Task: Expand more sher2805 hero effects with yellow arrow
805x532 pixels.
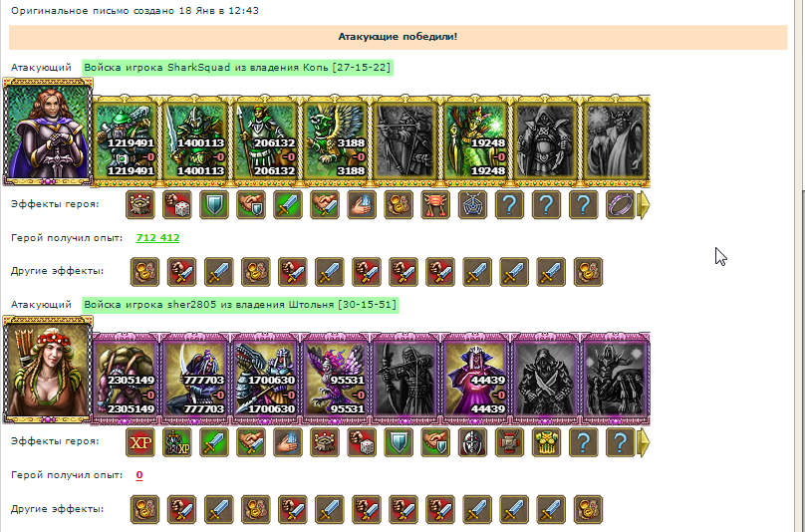Action: click(644, 442)
